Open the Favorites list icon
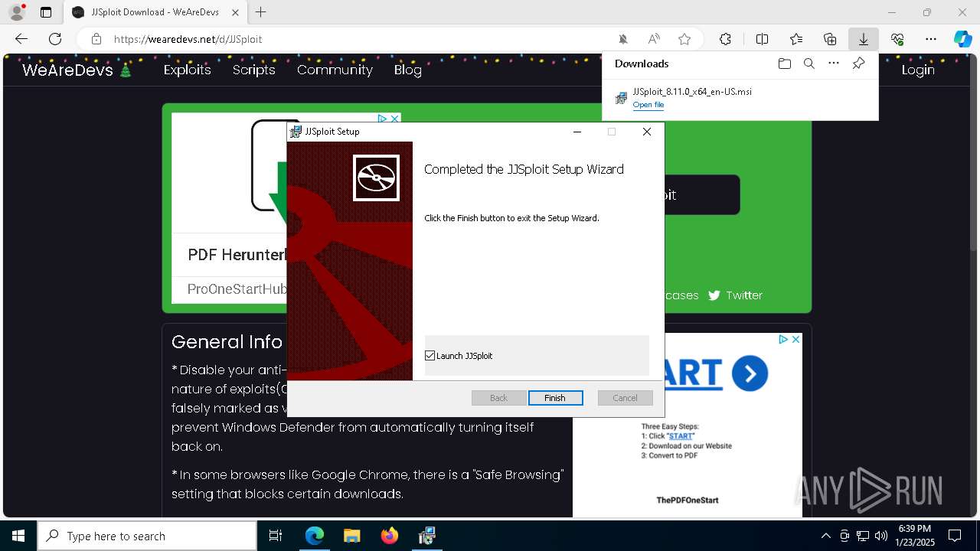 click(x=796, y=39)
